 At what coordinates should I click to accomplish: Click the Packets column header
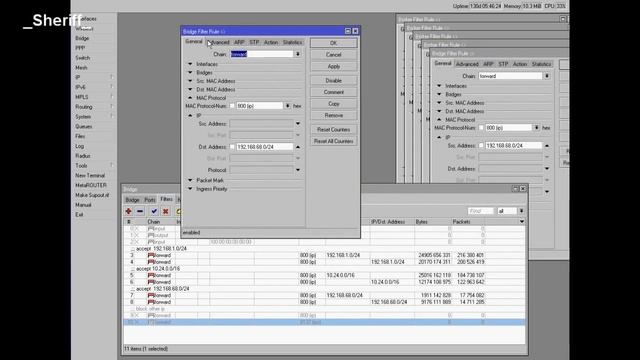(x=467, y=222)
